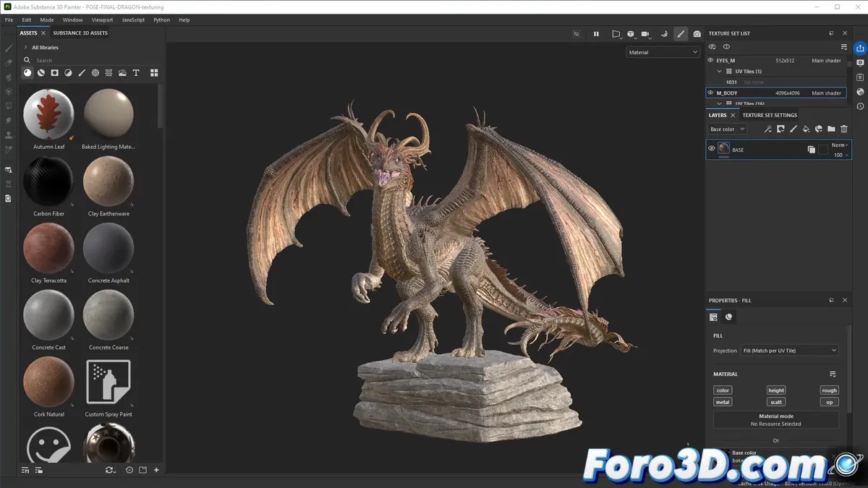Add a new folder in the Layers panel
The height and width of the screenshot is (488, 868).
pos(830,129)
